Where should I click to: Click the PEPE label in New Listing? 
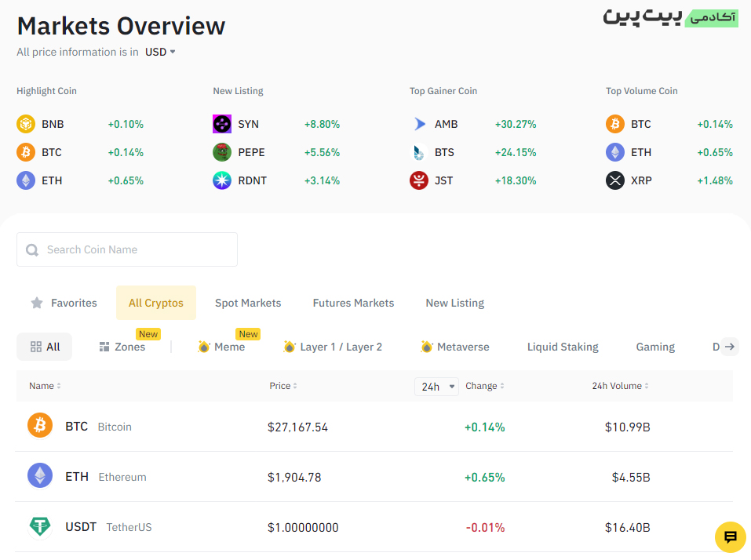251,152
